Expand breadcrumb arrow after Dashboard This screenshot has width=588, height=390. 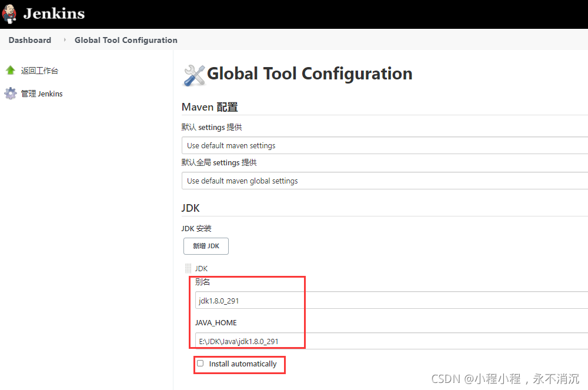pyautogui.click(x=65, y=40)
